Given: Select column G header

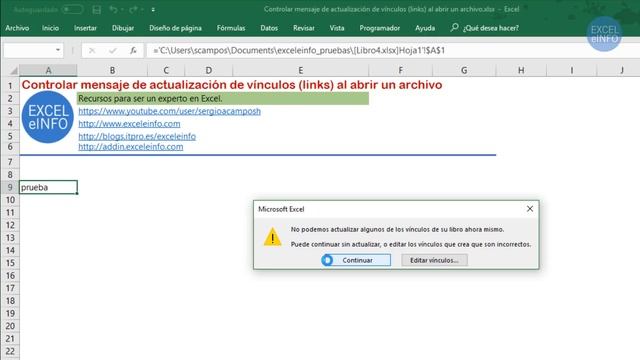Looking at the screenshot, I should (464, 70).
